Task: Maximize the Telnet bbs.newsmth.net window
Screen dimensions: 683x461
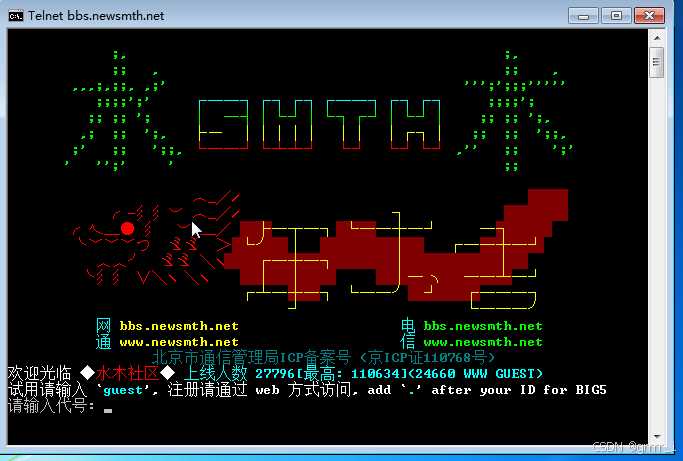Action: coord(616,16)
